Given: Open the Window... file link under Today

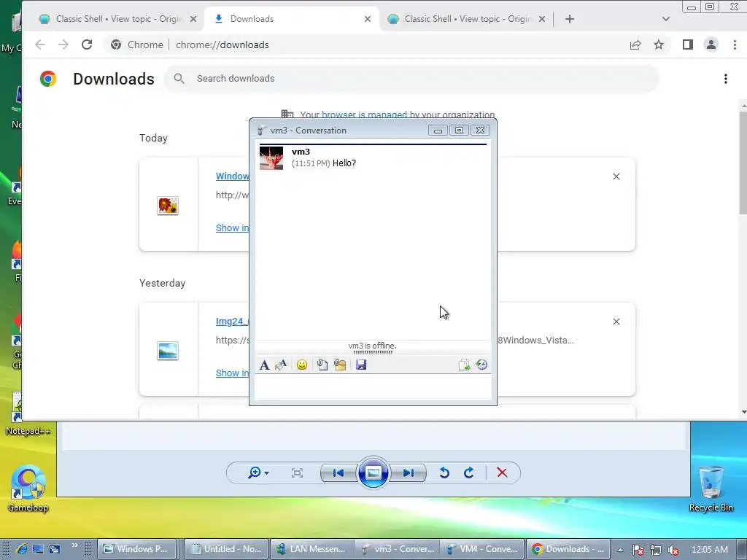Looking at the screenshot, I should pos(232,176).
